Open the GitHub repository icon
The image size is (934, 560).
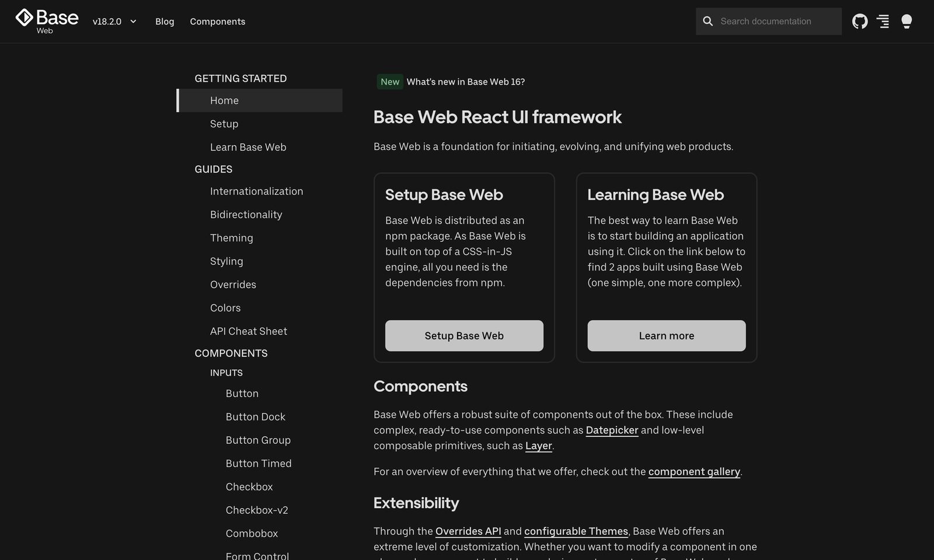pyautogui.click(x=860, y=22)
